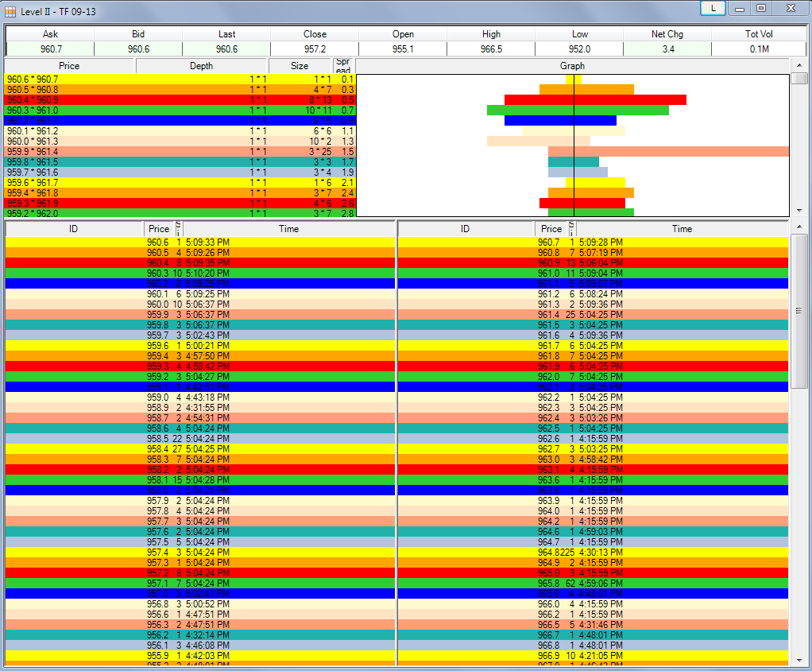
Task: Click the narrow Size header in bid table
Action: pos(179,229)
